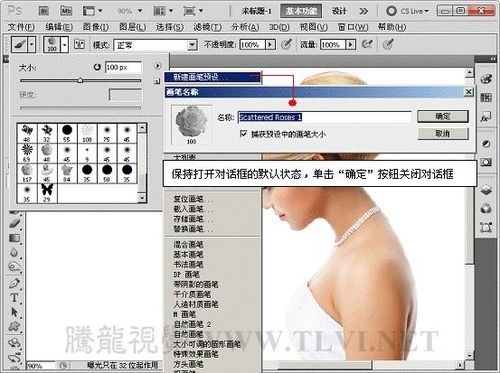The width and height of the screenshot is (500, 373).
Task: Click canvas vertical scroll up arrow
Action: coord(469,72)
